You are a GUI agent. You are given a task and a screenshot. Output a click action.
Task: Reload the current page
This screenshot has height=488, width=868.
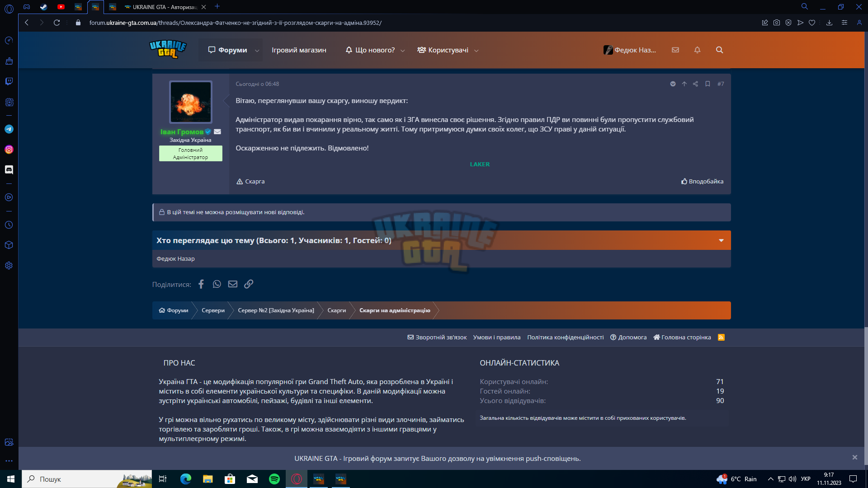click(x=57, y=23)
